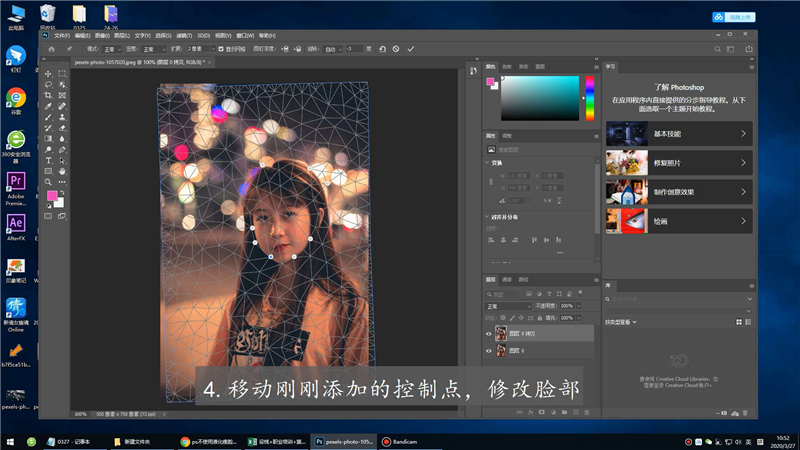Select the Lasso tool
The width and height of the screenshot is (800, 450).
(x=49, y=84)
